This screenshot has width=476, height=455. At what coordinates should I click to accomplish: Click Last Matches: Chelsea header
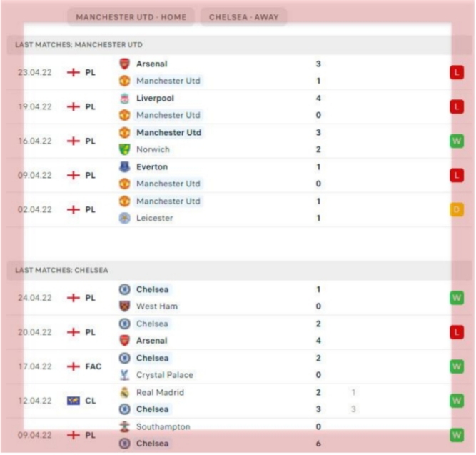[61, 270]
